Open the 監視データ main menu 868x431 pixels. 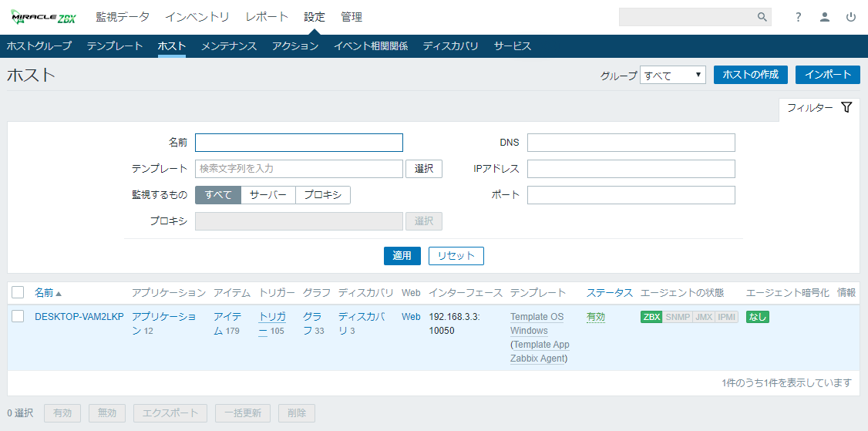[x=123, y=17]
